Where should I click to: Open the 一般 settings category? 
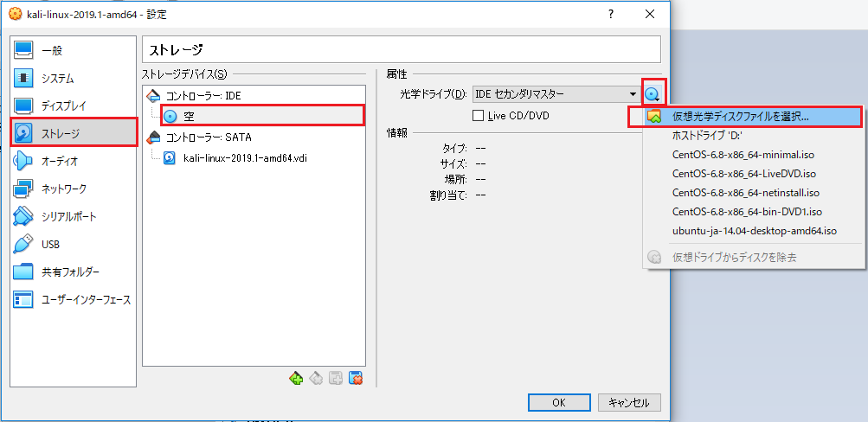tap(74, 51)
